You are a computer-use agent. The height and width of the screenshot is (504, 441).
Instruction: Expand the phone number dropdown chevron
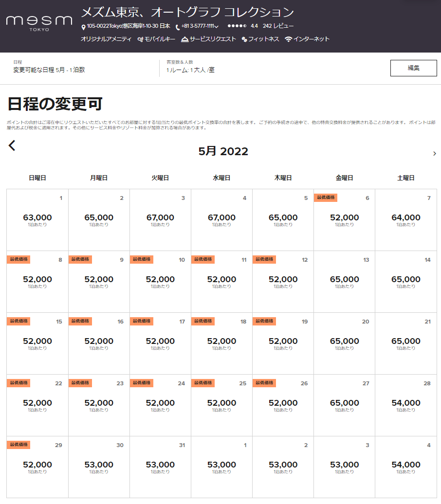pyautogui.click(x=216, y=27)
